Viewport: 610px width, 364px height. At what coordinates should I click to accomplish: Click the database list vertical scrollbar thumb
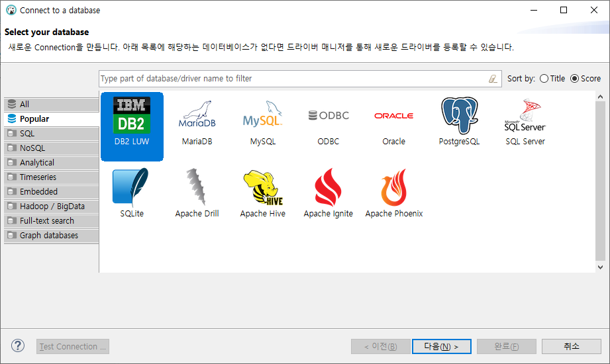point(600,181)
